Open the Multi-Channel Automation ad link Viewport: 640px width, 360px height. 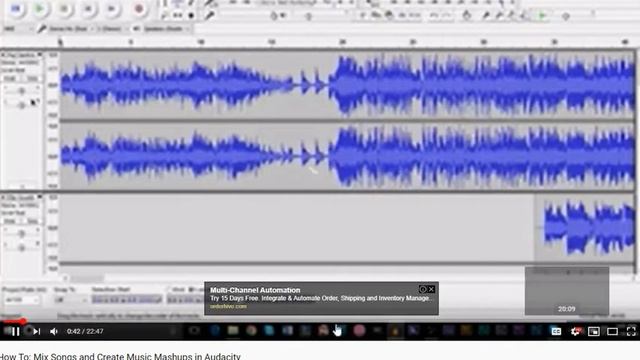coord(255,290)
